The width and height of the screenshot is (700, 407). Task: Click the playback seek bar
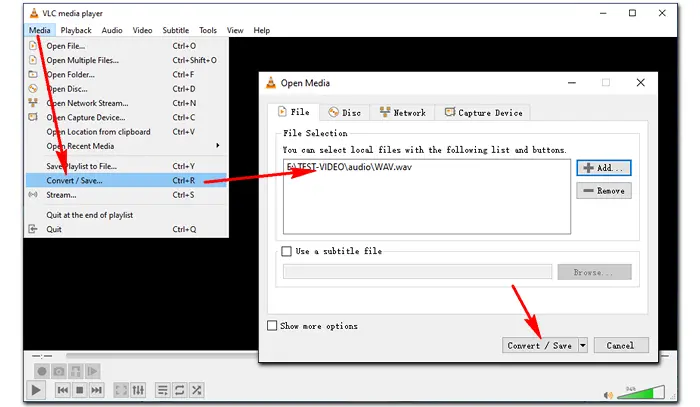pyautogui.click(x=162, y=356)
